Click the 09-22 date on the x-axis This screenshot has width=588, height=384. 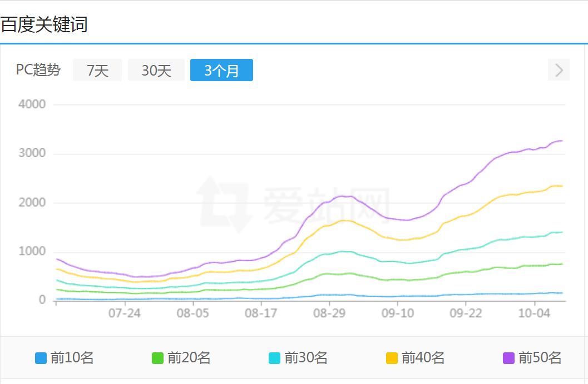click(466, 313)
